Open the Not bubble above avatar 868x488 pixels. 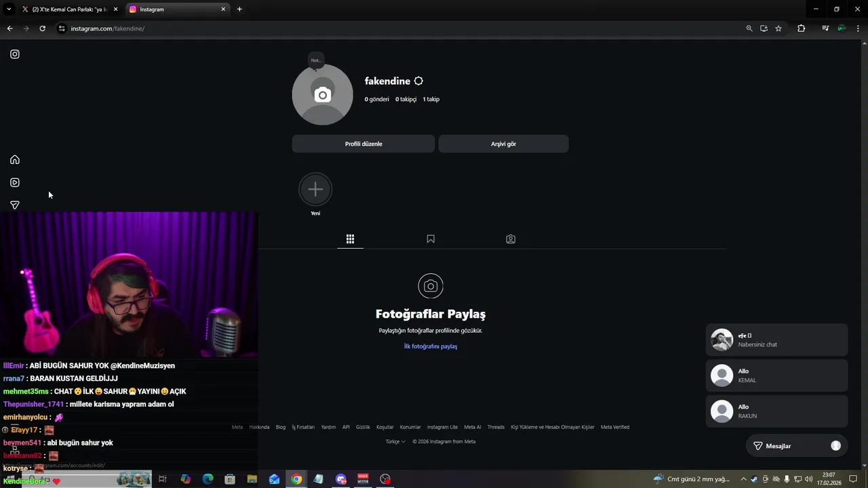coord(316,60)
